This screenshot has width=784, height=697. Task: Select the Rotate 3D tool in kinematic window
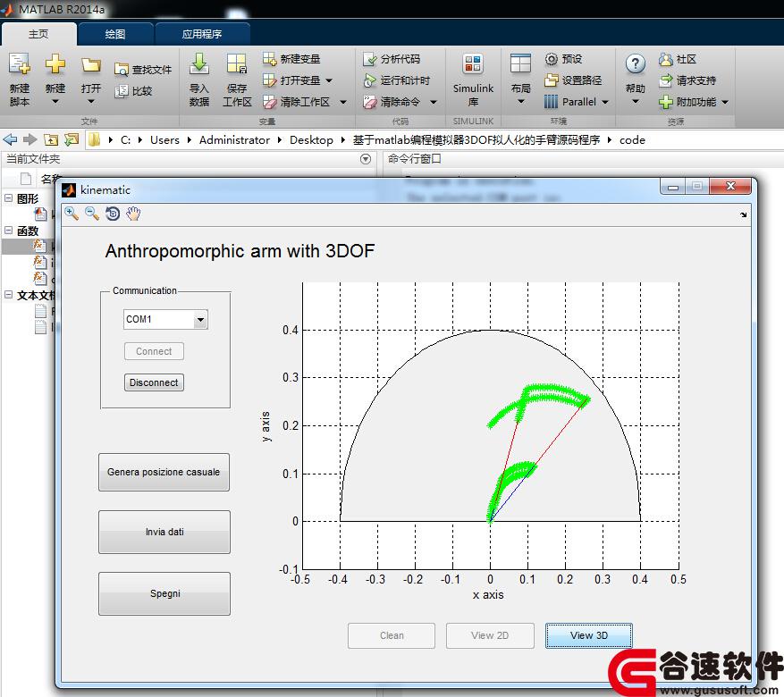[x=113, y=214]
